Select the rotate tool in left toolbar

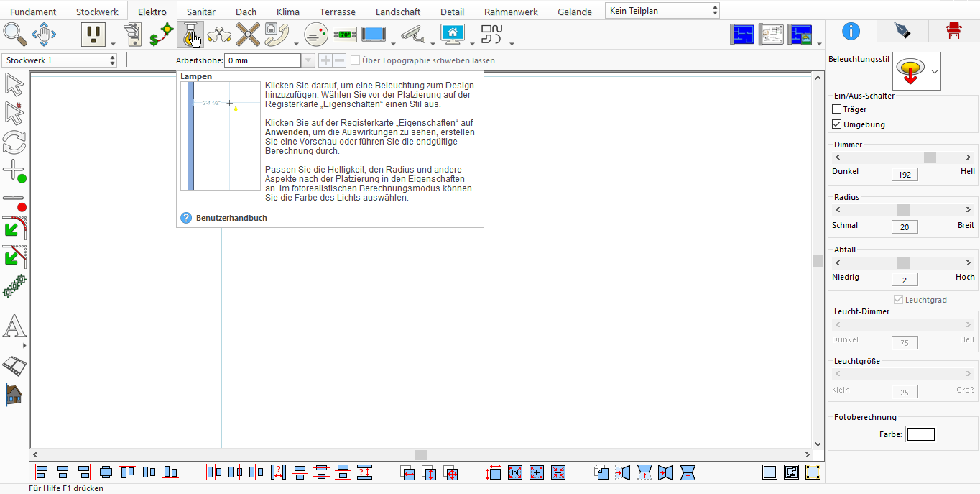point(14,142)
